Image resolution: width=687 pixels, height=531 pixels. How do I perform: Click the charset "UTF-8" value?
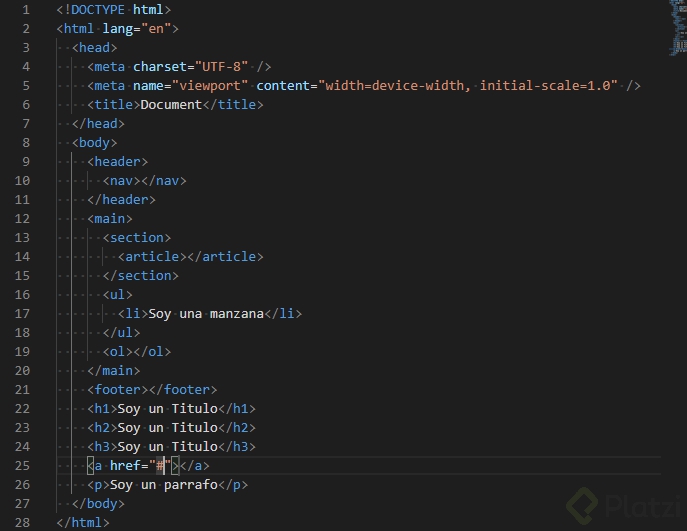coord(222,67)
